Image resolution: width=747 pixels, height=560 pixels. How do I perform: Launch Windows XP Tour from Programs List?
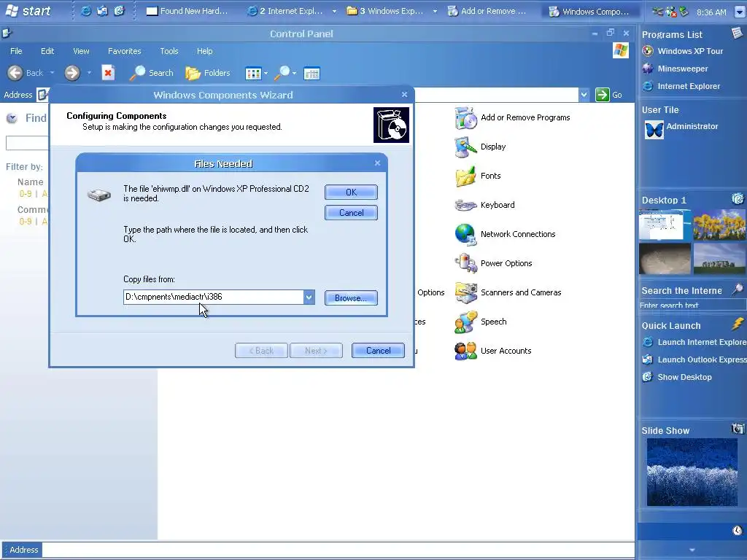682,51
